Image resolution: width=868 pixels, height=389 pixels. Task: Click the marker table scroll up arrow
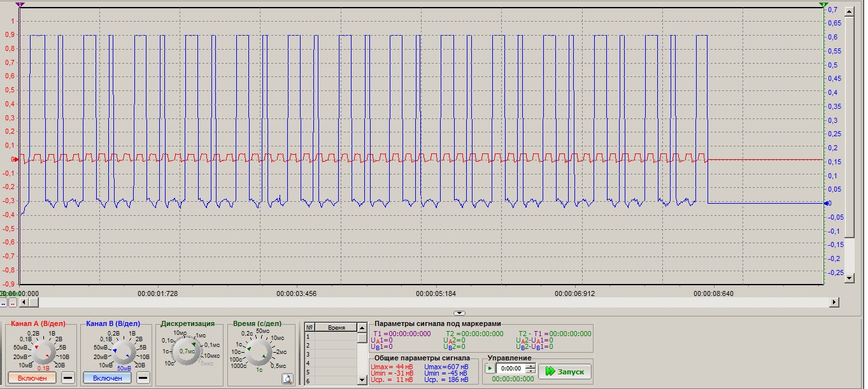tap(362, 327)
